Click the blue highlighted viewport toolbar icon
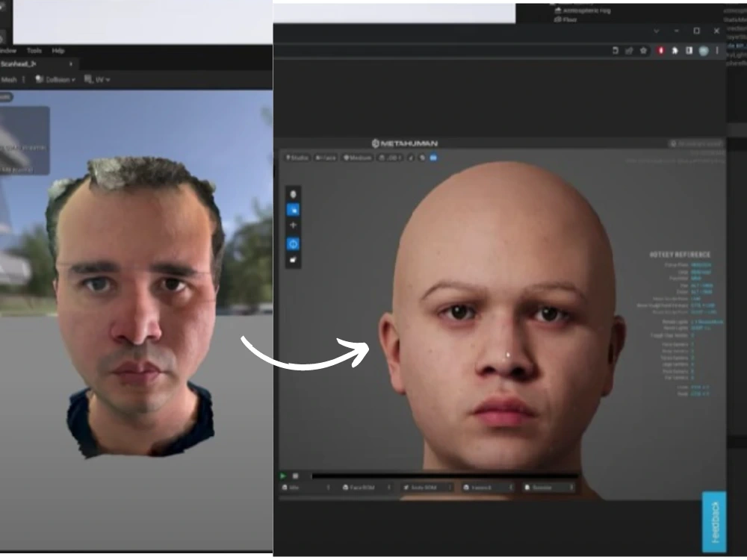 pos(433,158)
